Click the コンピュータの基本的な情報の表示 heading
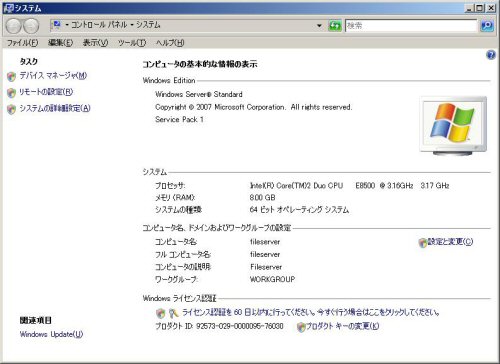500x364 pixels. (200, 64)
